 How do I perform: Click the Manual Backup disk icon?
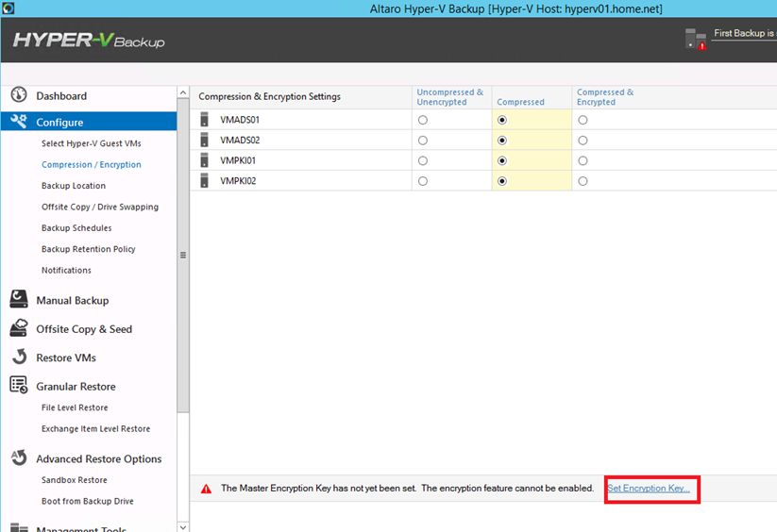tap(19, 299)
